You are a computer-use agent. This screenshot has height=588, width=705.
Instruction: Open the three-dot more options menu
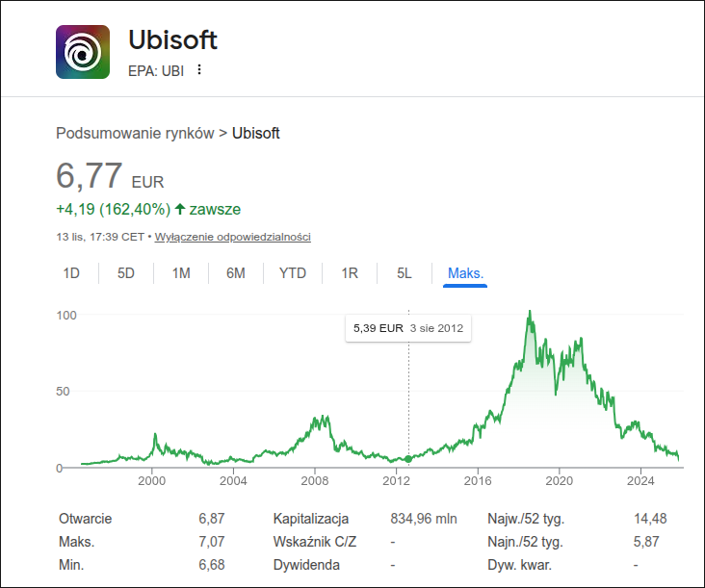[x=199, y=69]
